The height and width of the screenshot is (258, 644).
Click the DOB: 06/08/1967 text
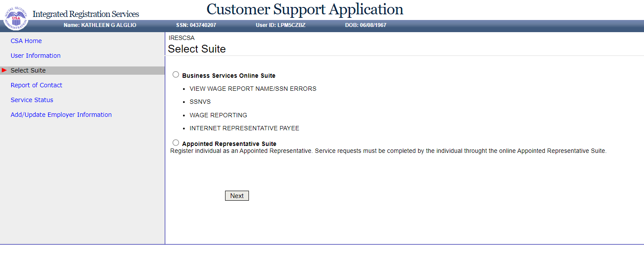click(x=366, y=25)
